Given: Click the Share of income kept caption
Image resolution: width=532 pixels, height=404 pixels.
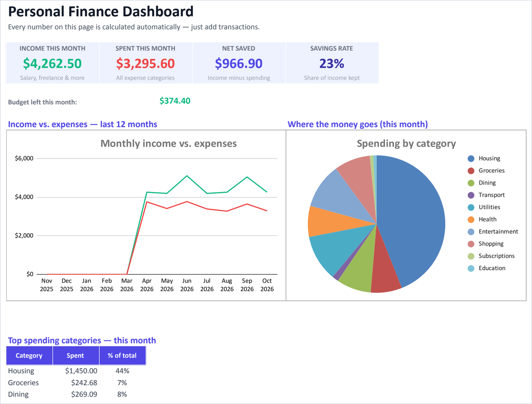Looking at the screenshot, I should [332, 78].
